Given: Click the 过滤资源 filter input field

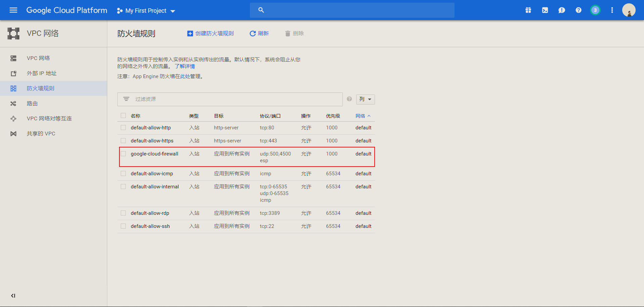Looking at the screenshot, I should (x=230, y=99).
